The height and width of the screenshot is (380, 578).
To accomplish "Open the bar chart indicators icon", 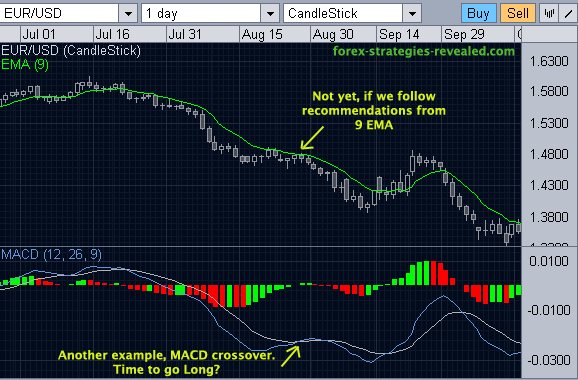I will [549, 14].
